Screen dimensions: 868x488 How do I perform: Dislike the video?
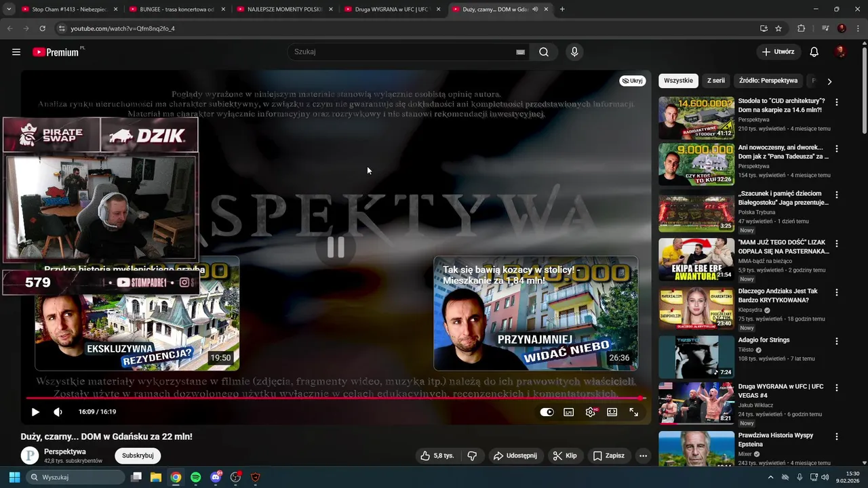[473, 455]
